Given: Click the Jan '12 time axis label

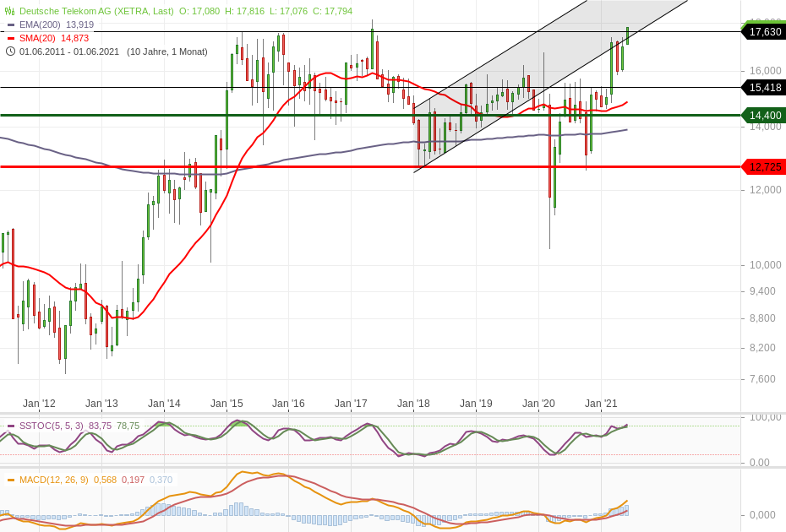Looking at the screenshot, I should (39, 404).
